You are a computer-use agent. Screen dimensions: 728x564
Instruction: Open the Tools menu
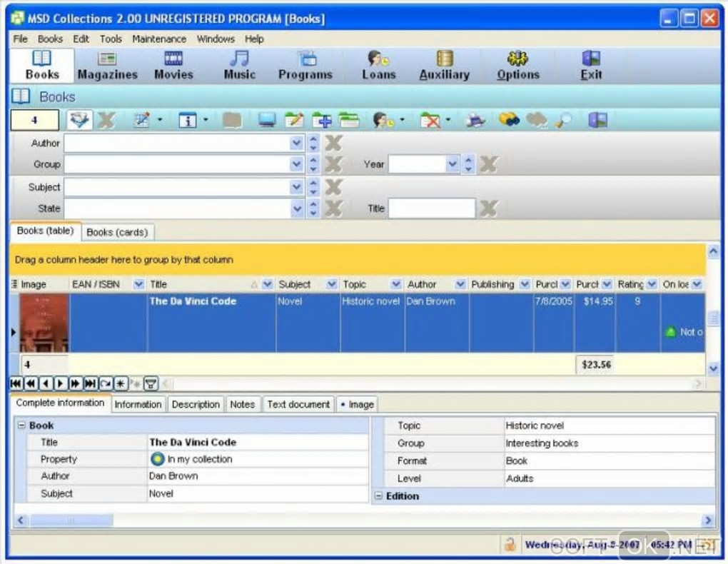coord(111,39)
